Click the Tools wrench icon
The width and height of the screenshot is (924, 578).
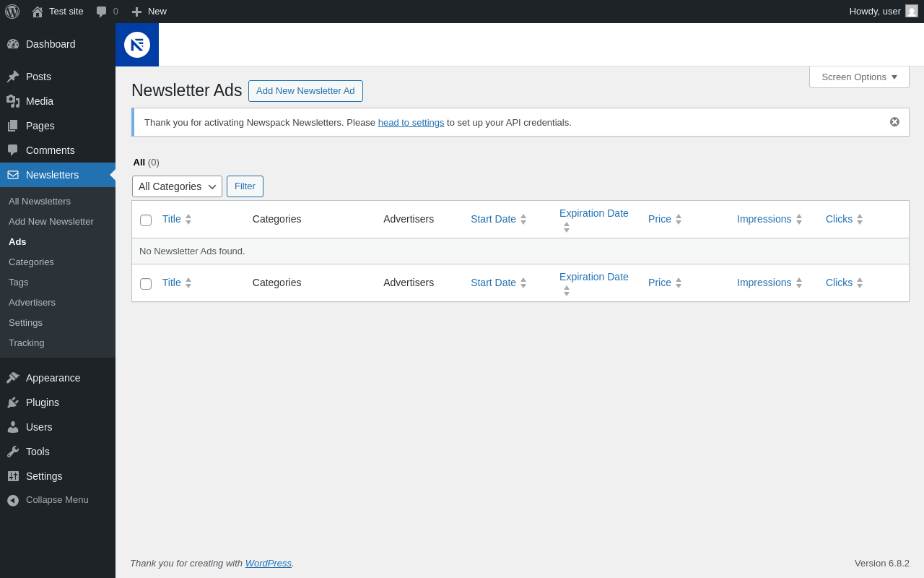click(x=13, y=452)
